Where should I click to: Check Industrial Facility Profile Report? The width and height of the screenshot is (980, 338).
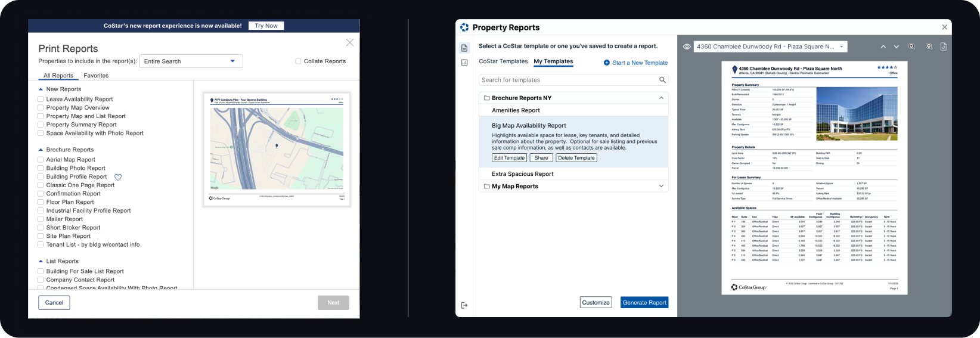(41, 211)
